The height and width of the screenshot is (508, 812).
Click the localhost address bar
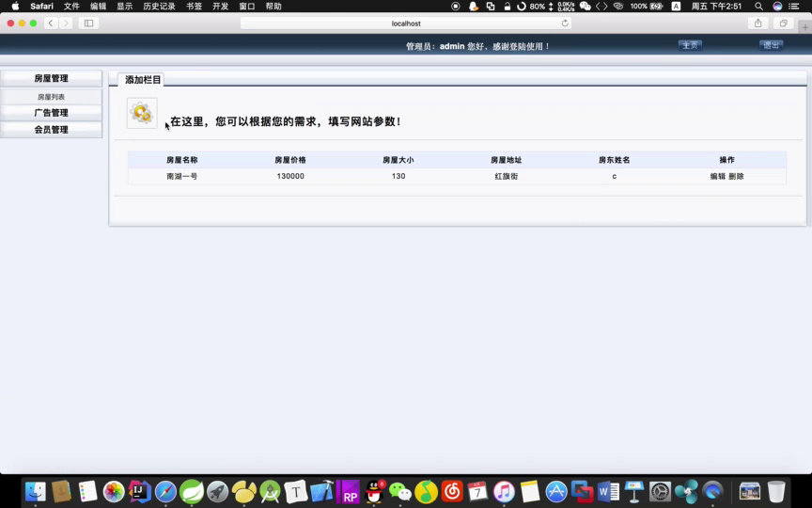pyautogui.click(x=406, y=24)
